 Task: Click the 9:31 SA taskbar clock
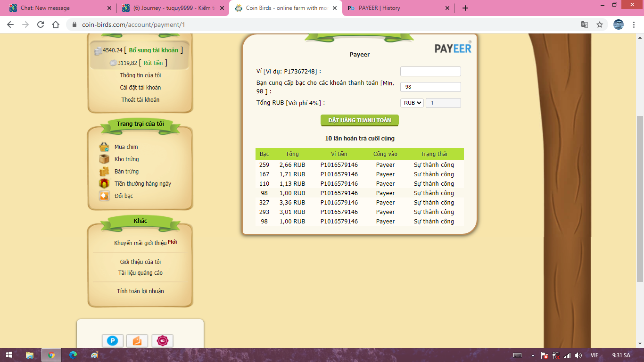point(621,355)
